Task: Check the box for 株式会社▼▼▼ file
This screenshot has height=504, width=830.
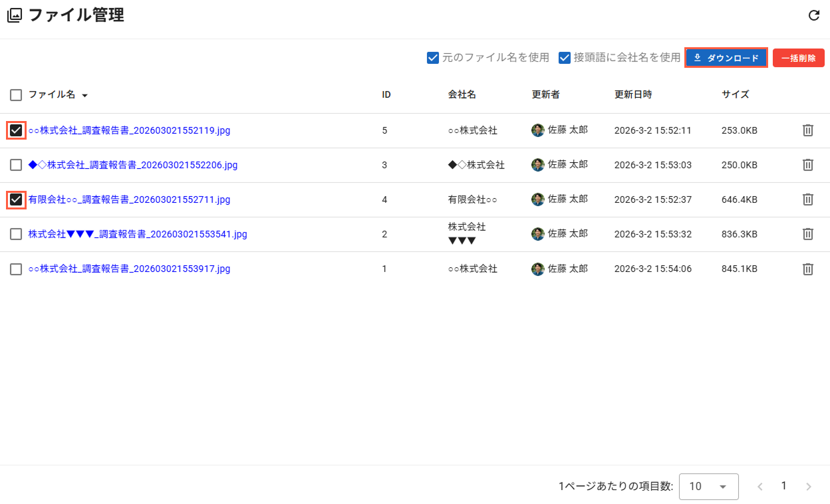Action: click(16, 234)
